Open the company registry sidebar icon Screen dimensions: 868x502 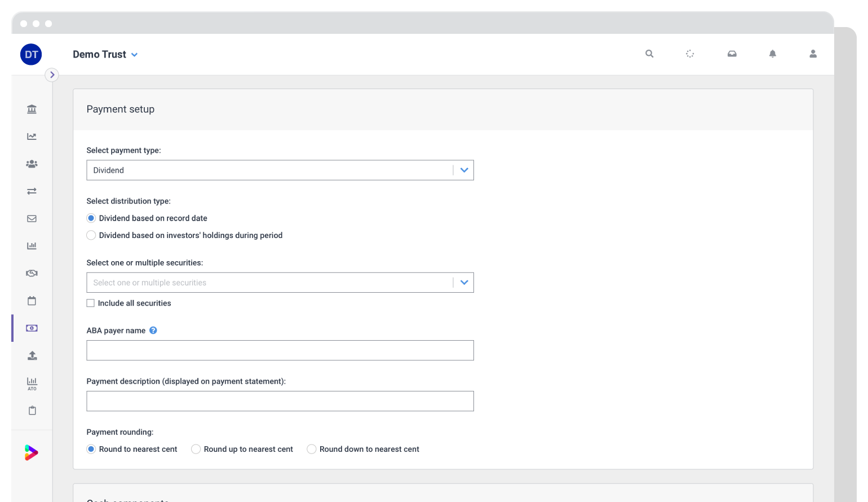(x=32, y=108)
